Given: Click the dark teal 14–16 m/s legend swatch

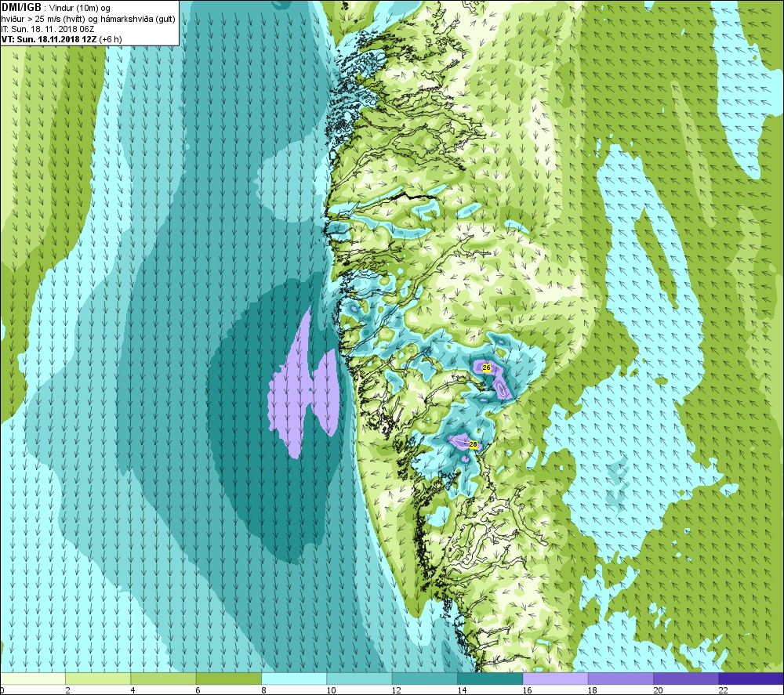Looking at the screenshot, I should coord(490,679).
